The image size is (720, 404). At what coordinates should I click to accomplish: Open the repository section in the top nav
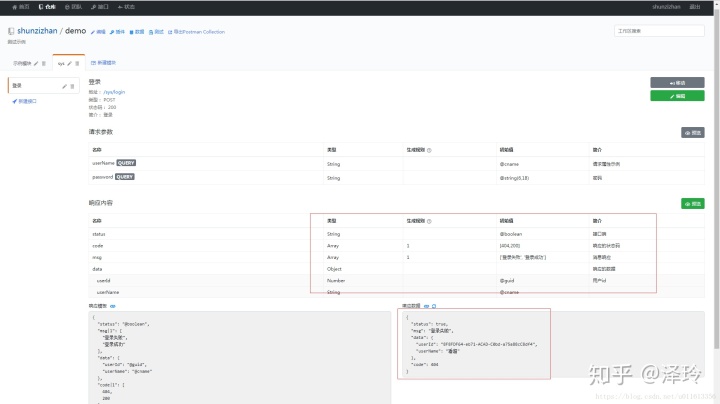[47, 7]
